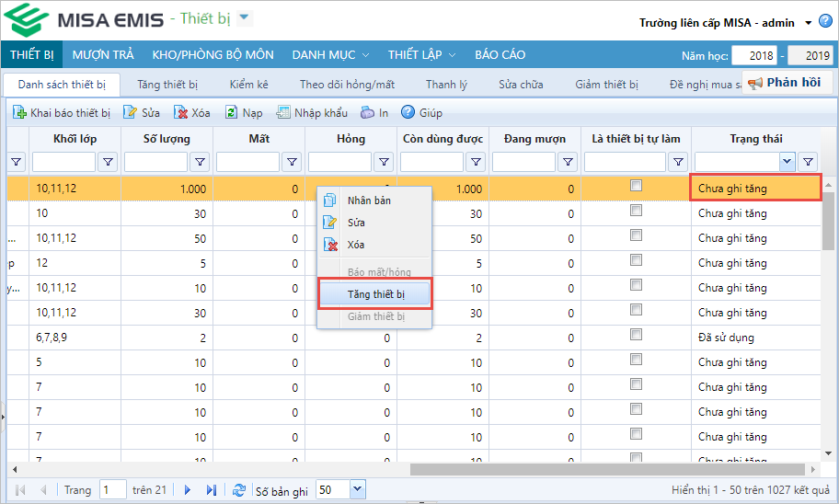
Task: Expand the Danh mục menu
Action: coord(330,54)
